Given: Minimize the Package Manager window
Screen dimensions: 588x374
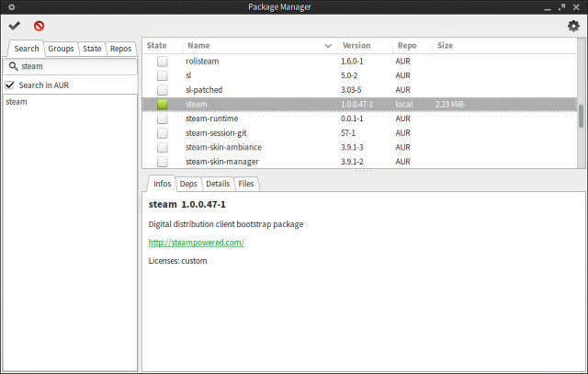Looking at the screenshot, I should point(548,7).
